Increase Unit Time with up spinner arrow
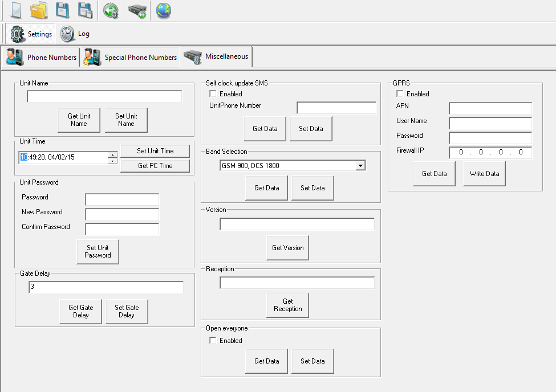Viewport: 556px width, 392px height. (113, 154)
